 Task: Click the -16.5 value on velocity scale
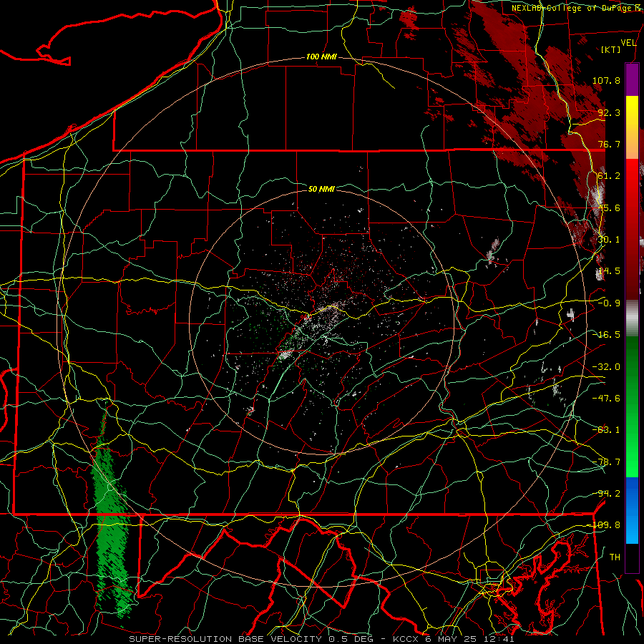[x=606, y=335]
